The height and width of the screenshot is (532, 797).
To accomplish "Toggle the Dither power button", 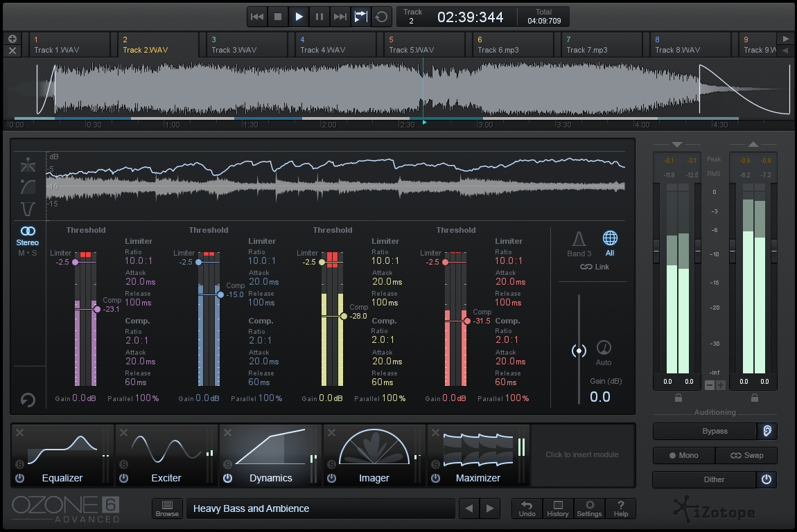I will [x=766, y=479].
